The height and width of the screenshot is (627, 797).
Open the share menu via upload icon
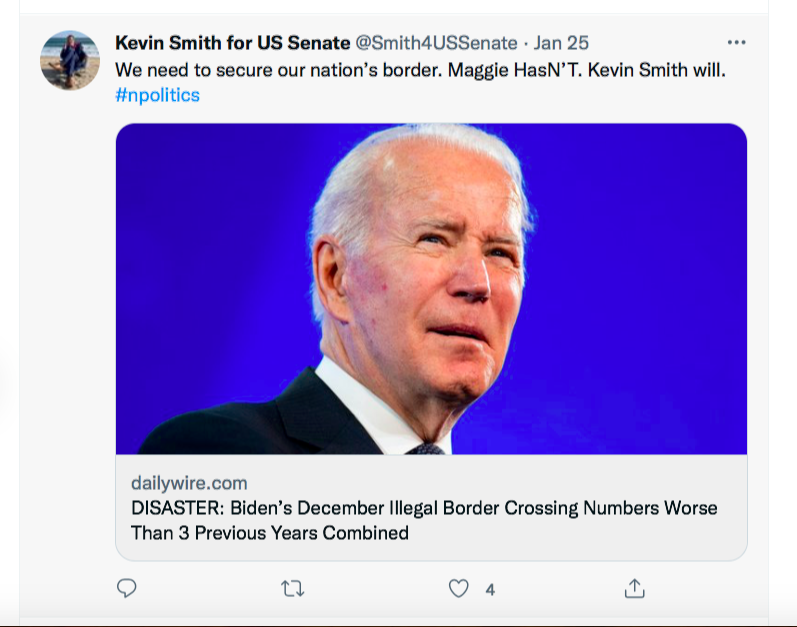(634, 588)
